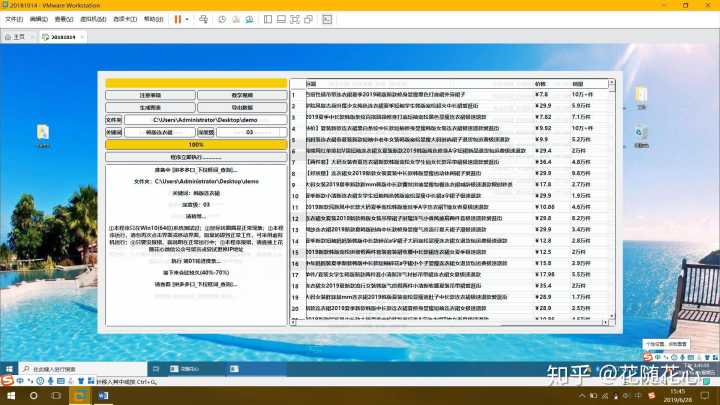Click the send Ctrl+Alt+Del toolbar icon
Image resolution: width=720 pixels, height=405 pixels.
[205, 19]
